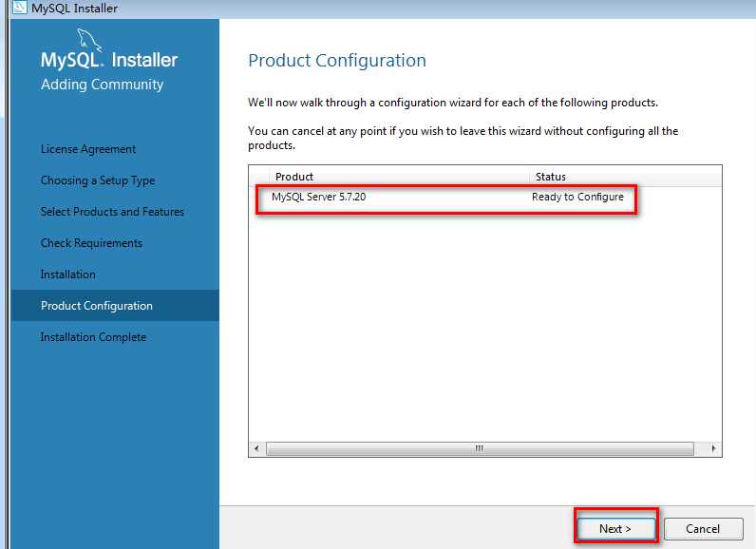Screen dimensions: 756x549
Task: Click the Product Configuration heading
Action: point(337,61)
